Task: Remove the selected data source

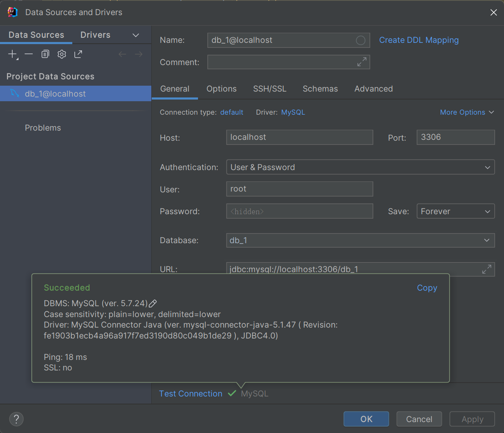Action: tap(28, 54)
